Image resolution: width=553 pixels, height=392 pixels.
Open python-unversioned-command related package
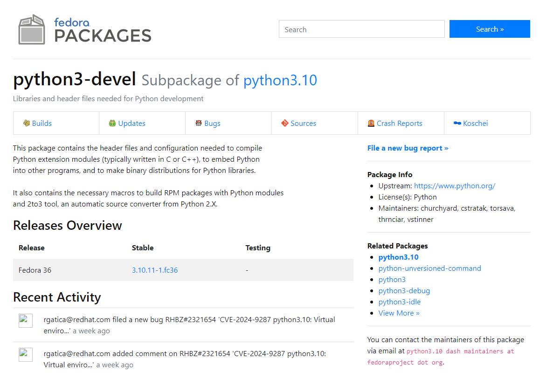tap(429, 268)
